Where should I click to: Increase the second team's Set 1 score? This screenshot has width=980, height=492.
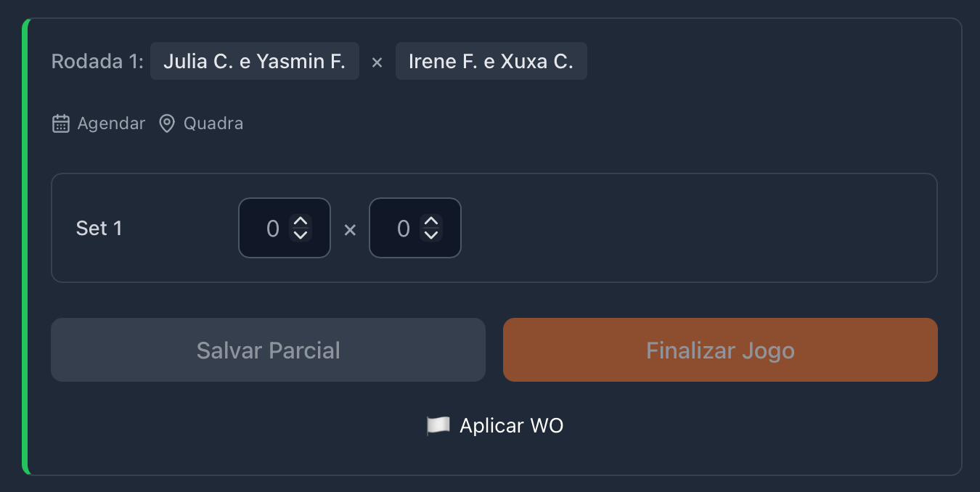(431, 221)
